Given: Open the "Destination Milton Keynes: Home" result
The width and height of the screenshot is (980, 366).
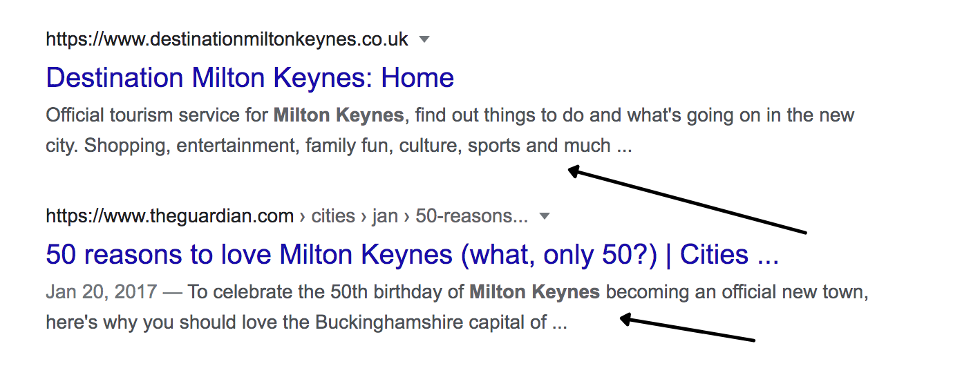Looking at the screenshot, I should [x=249, y=77].
